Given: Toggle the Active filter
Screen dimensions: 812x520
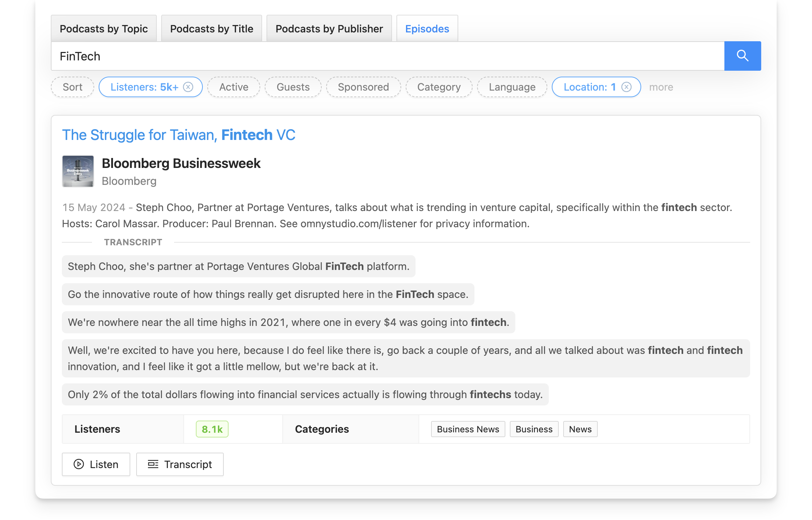Looking at the screenshot, I should click(x=233, y=87).
